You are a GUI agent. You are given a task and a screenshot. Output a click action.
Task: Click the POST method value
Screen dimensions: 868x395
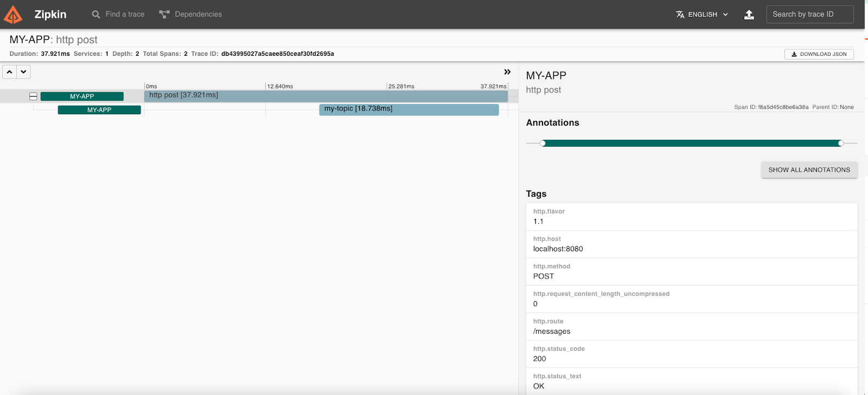pyautogui.click(x=544, y=276)
